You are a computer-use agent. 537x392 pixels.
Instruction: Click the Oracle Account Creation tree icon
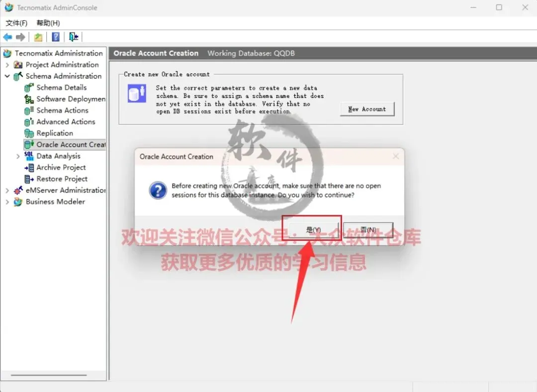tap(29, 145)
